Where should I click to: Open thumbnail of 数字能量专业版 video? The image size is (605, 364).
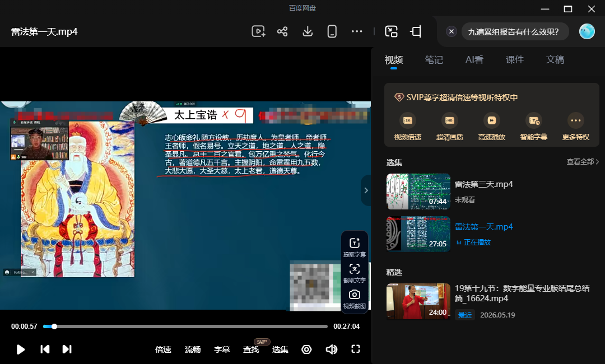(418, 301)
